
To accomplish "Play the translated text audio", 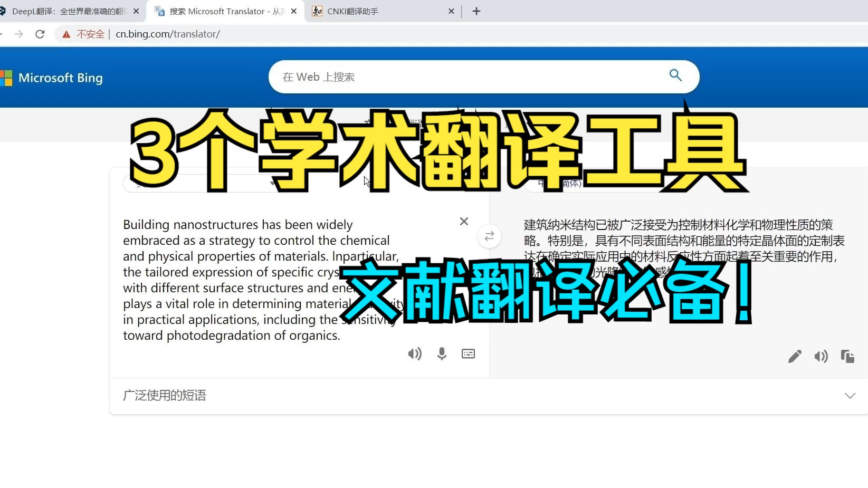I will click(821, 357).
